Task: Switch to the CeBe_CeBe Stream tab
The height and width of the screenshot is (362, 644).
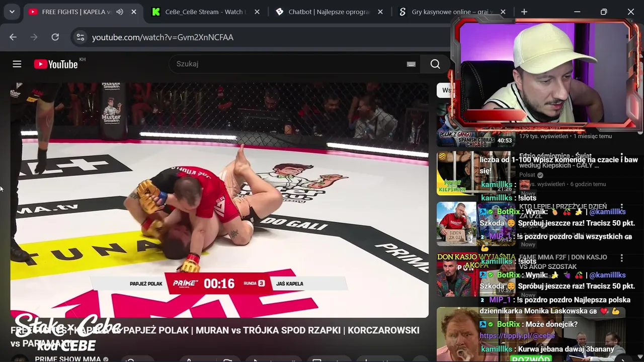Action: pos(198,12)
